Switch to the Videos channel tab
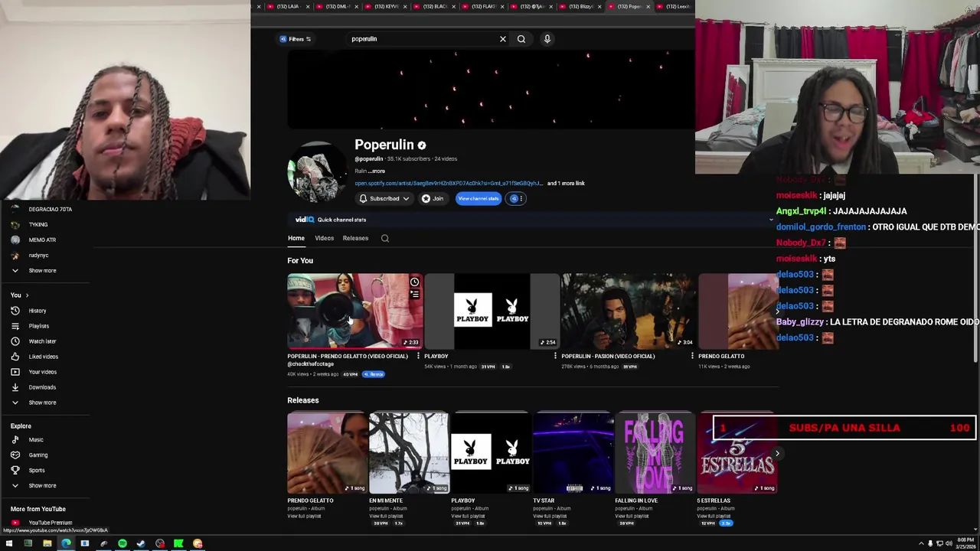980x551 pixels. pyautogui.click(x=324, y=238)
